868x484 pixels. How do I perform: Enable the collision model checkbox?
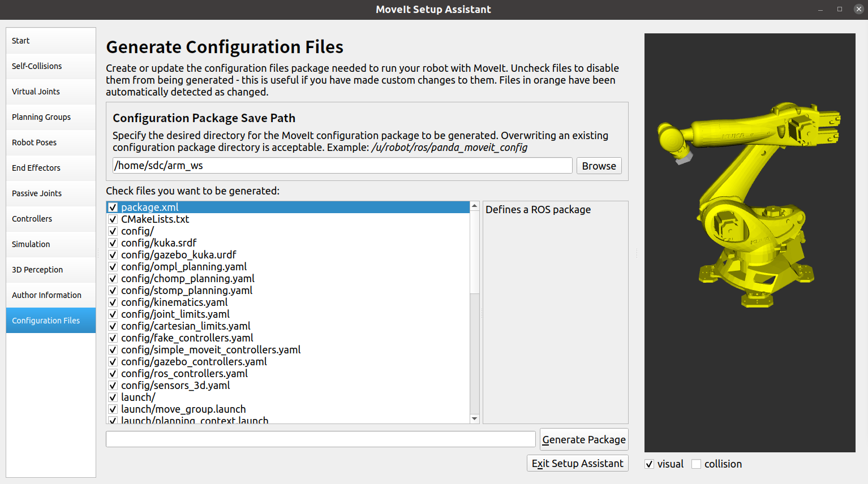click(697, 464)
